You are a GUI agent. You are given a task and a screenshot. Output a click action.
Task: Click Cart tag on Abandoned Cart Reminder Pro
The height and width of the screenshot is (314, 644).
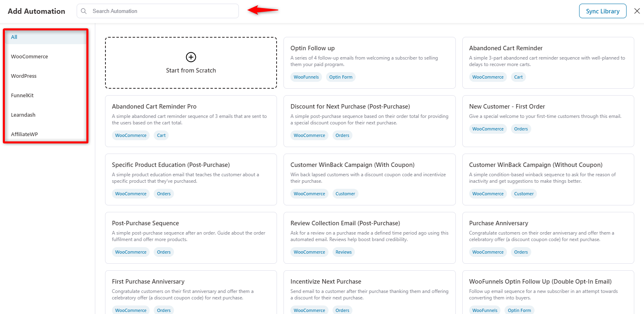click(x=161, y=135)
